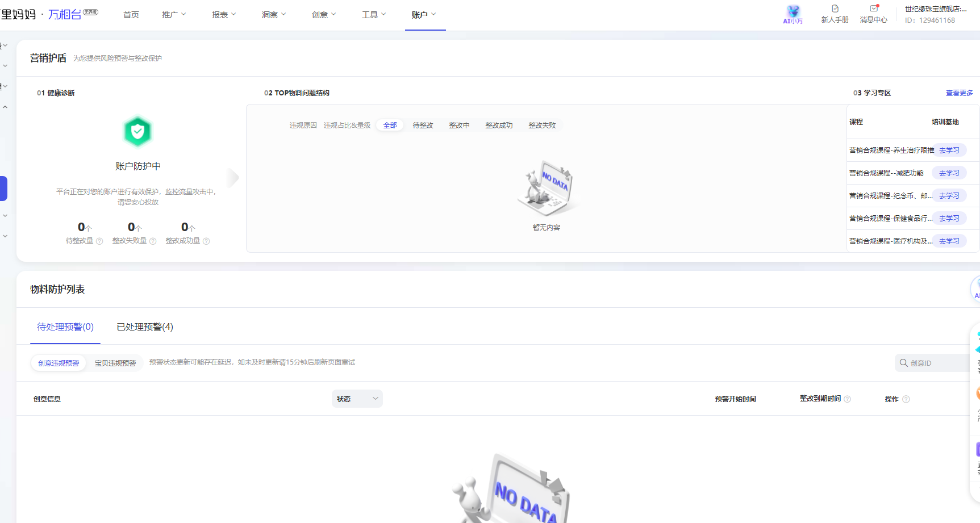This screenshot has width=980, height=523.
Task: Click 查看更多 link in 学习专区
Action: coord(959,93)
